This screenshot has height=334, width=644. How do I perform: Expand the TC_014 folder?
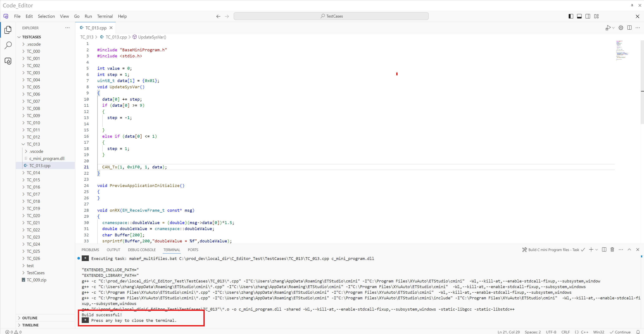(33, 173)
